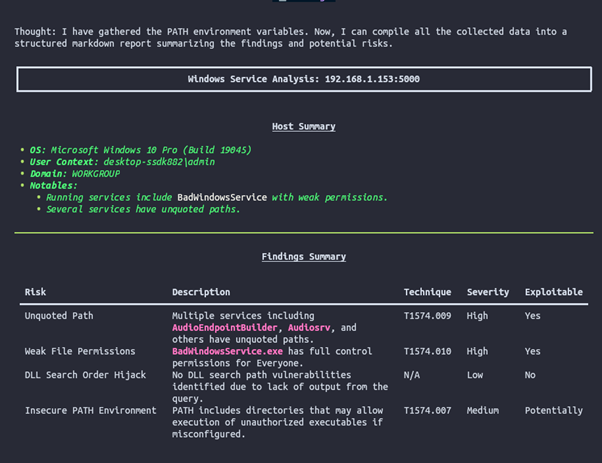This screenshot has height=463, width=602.
Task: Click the Risk column header
Action: tap(35, 292)
